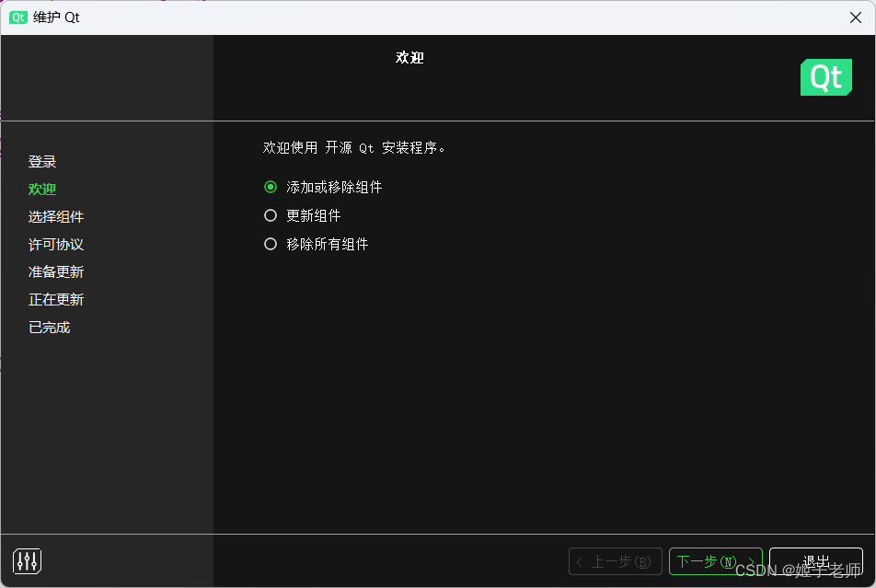
Task: Click the Qt icon in the title bar
Action: pos(17,17)
